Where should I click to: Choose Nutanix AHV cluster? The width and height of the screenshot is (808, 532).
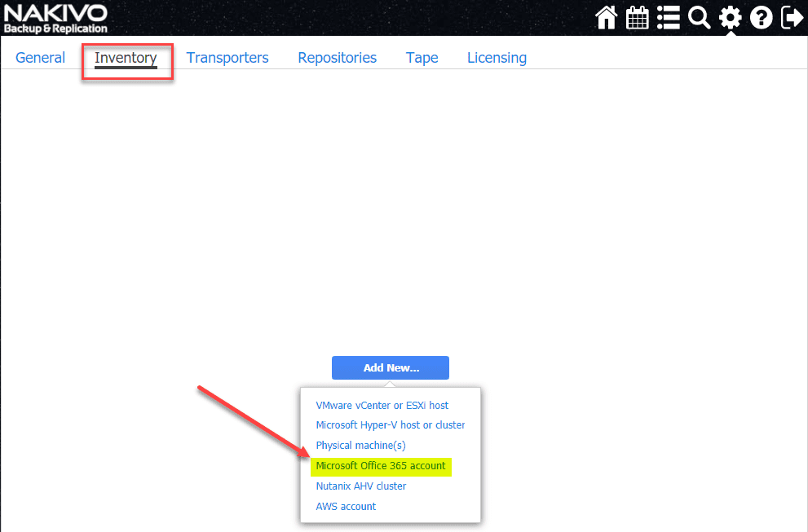360,486
